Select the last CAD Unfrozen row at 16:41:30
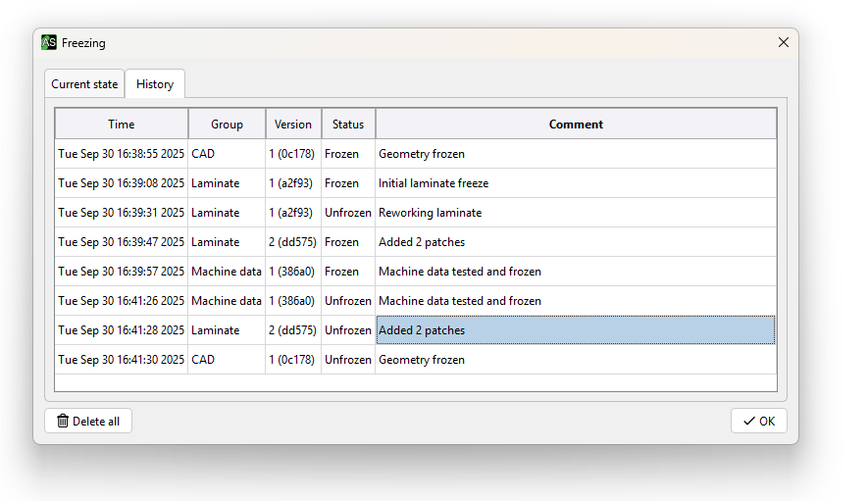This screenshot has width=868, height=501. pos(121,360)
